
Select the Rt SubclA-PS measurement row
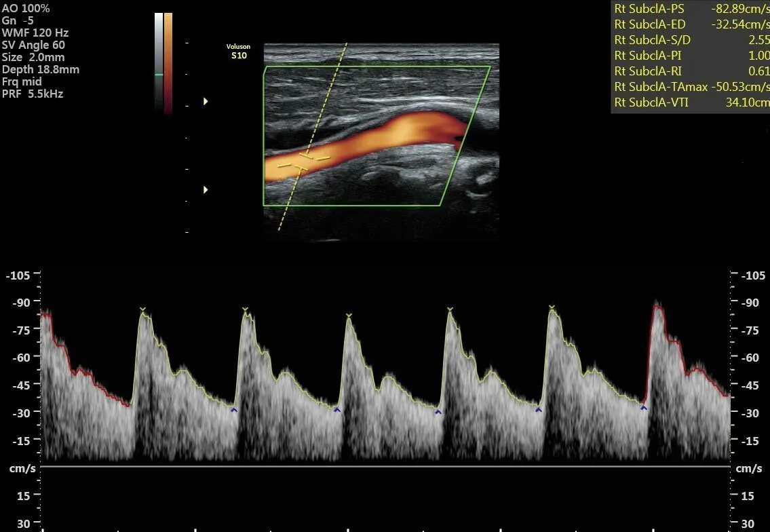click(691, 9)
